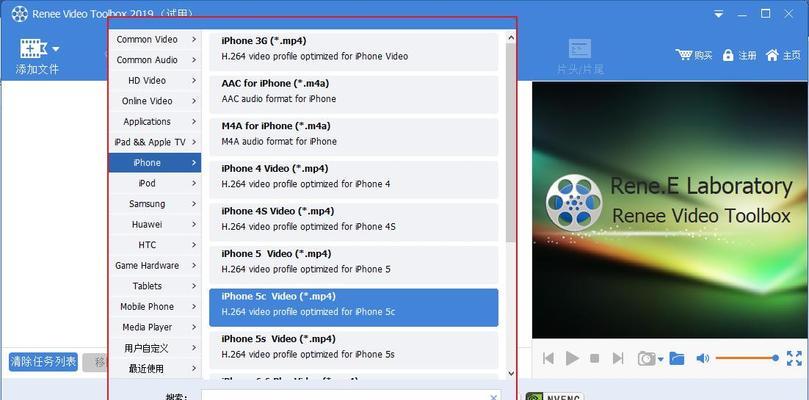The image size is (809, 400).
Task: Click the NVENC badge
Action: 555,396
